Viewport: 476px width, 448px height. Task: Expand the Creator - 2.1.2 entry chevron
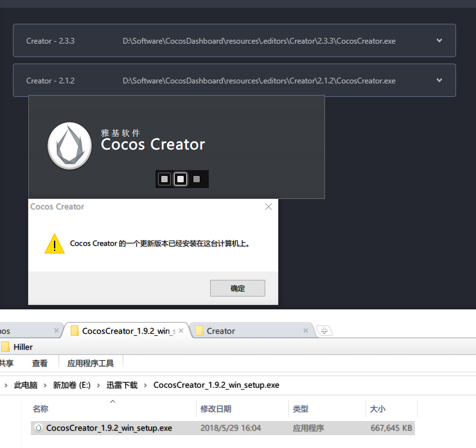439,80
